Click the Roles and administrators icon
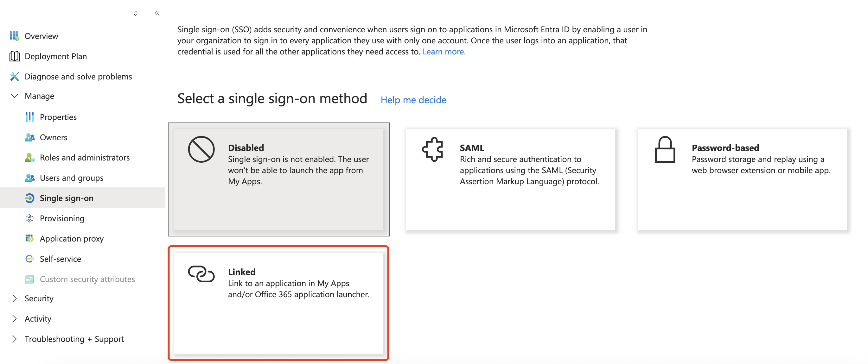The height and width of the screenshot is (364, 868). click(30, 158)
